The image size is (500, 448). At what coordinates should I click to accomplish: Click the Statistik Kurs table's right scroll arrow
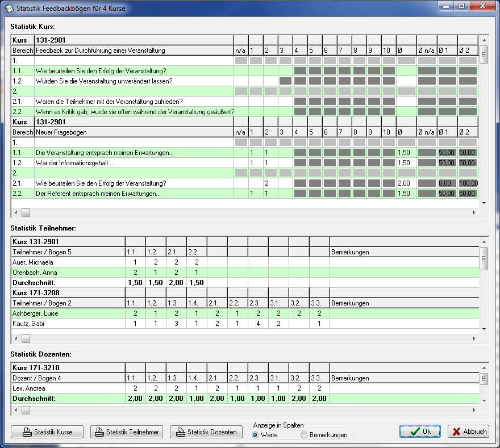click(x=474, y=212)
